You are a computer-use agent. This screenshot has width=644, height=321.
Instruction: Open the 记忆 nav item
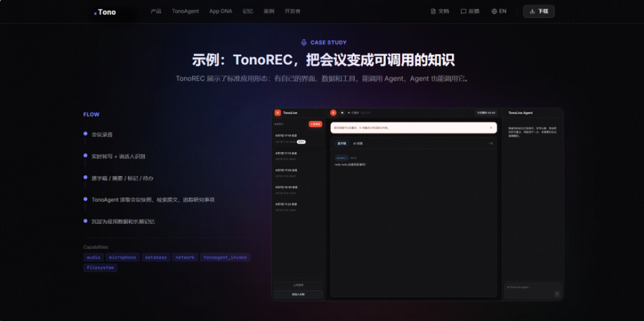click(248, 11)
